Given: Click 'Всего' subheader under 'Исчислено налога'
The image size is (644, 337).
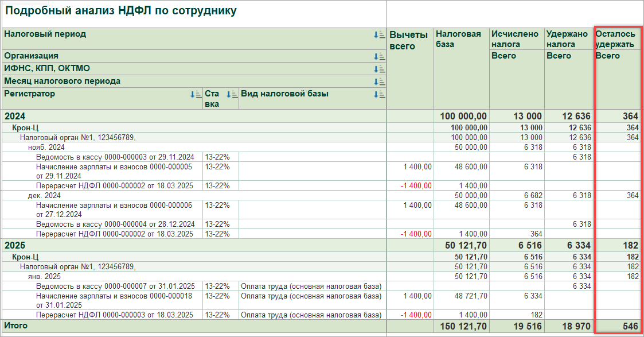Looking at the screenshot, I should tap(504, 56).
